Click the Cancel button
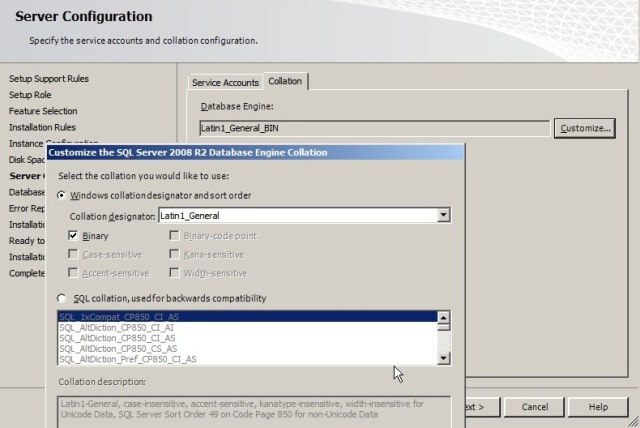The image size is (640, 428). pos(534,407)
